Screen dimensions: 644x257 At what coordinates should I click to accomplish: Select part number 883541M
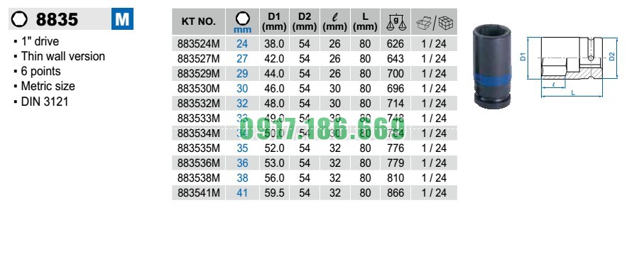click(199, 192)
